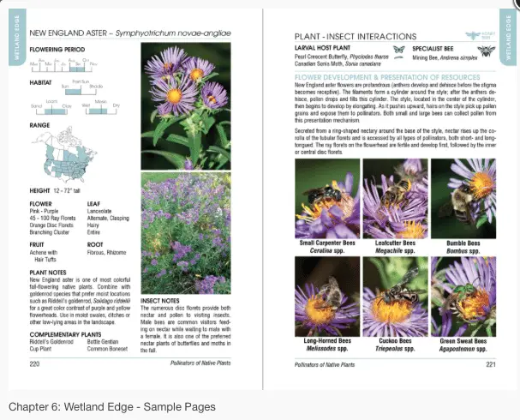520x420 pixels.
Task: Click the left Wetland Edge side tab
Action: tap(17, 38)
